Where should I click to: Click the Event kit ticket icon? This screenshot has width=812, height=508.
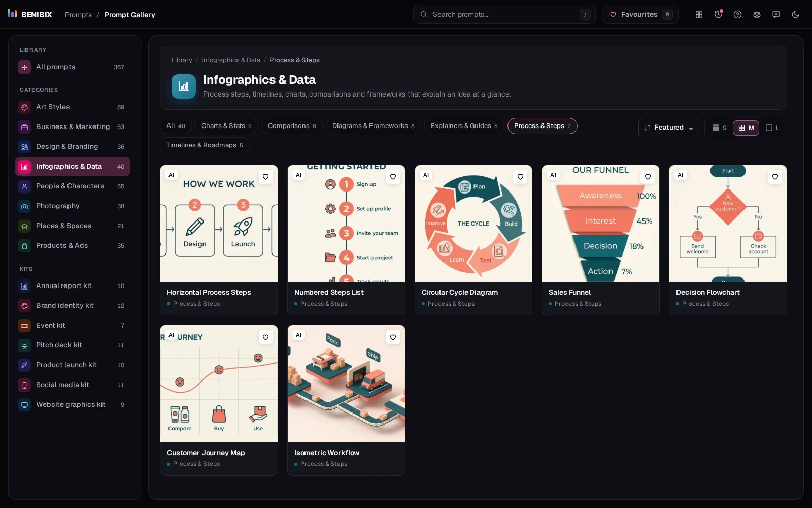24,326
